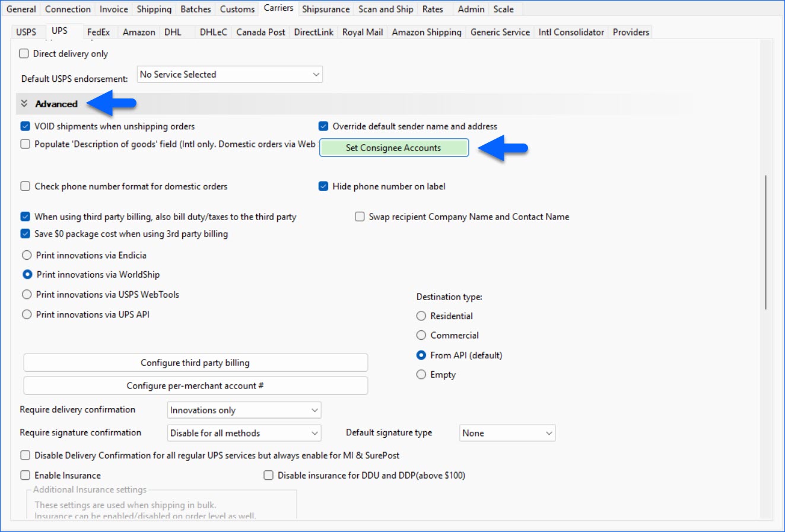
Task: Click the vertical scrollbar thumb
Action: click(x=765, y=242)
